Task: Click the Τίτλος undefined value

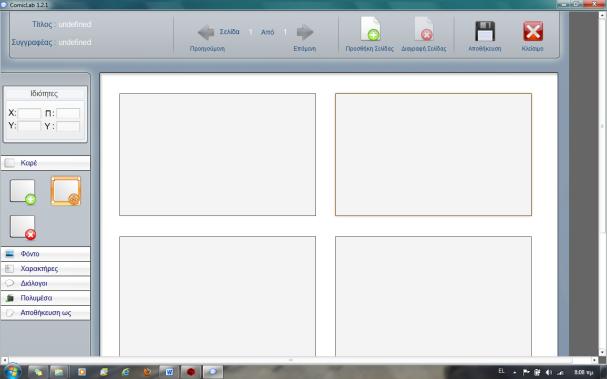Action: click(x=75, y=24)
